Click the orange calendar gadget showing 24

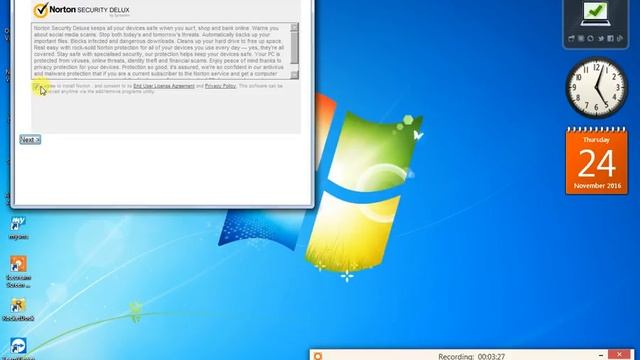pos(597,161)
